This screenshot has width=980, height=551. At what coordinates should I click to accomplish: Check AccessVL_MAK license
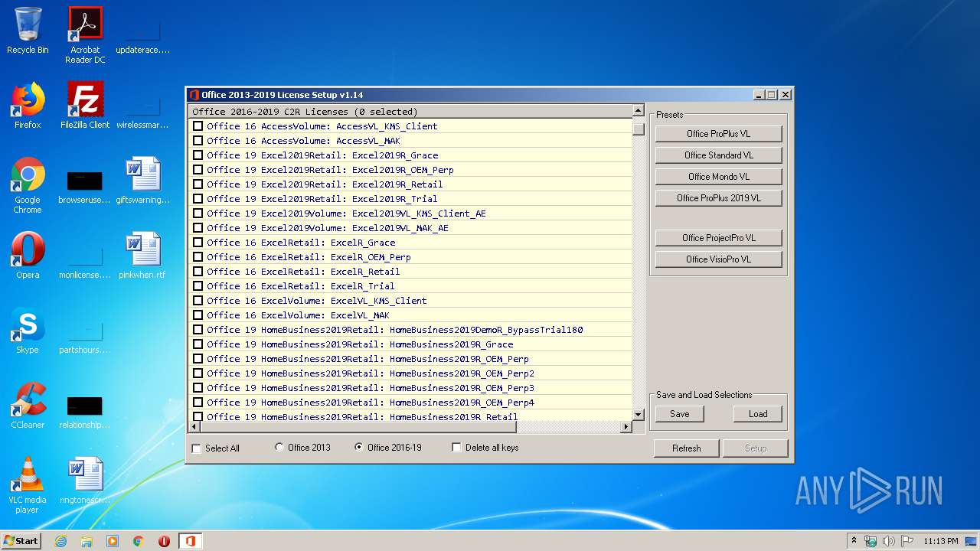tap(198, 141)
